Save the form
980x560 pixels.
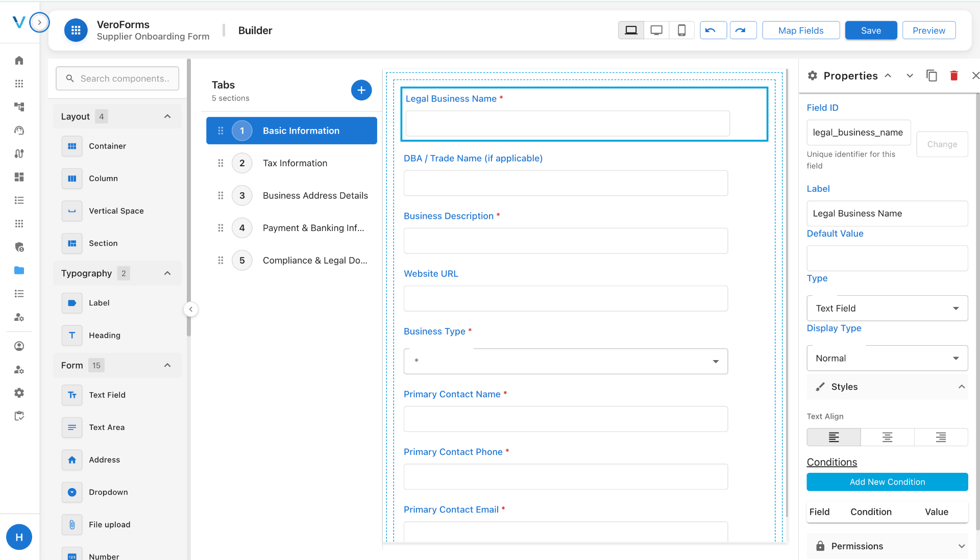point(871,30)
